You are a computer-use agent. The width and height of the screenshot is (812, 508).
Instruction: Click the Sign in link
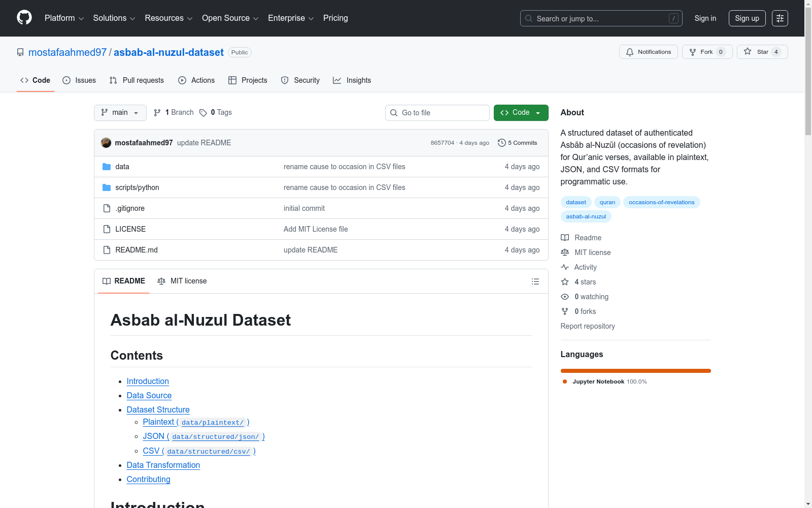705,18
